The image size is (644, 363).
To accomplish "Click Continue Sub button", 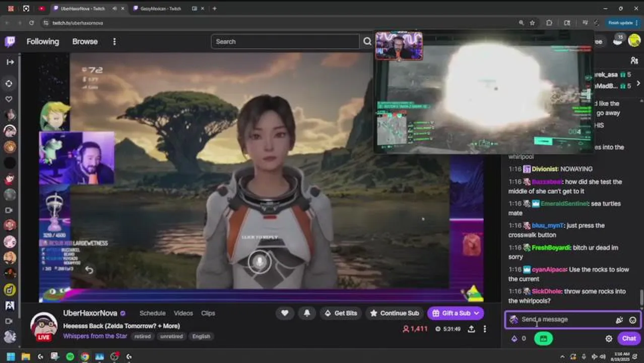I will pos(395,313).
